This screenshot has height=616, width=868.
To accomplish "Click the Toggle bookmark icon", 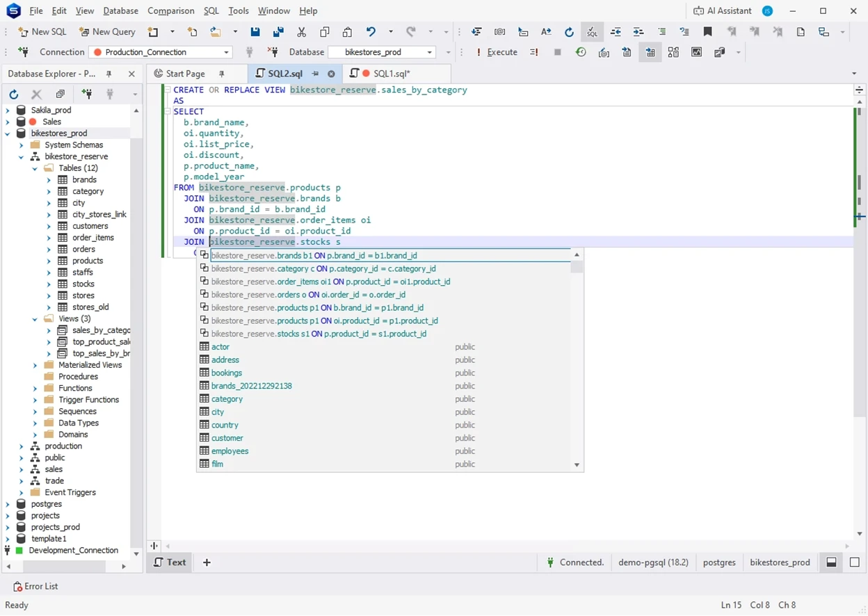I will [708, 32].
